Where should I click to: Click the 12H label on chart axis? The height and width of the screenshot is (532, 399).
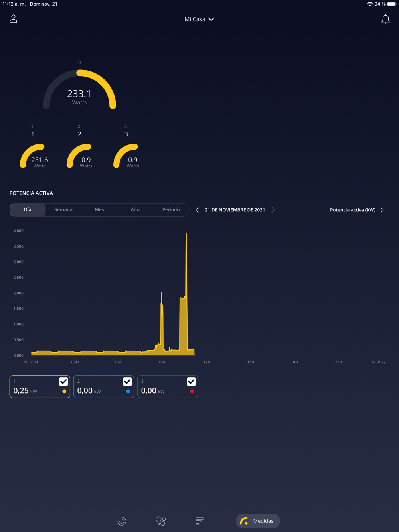click(x=207, y=362)
